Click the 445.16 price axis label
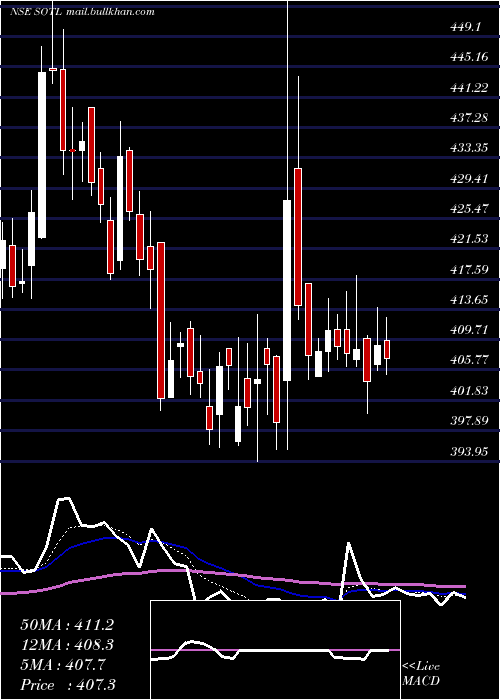Viewport: 500px width, 700px height. click(x=469, y=57)
